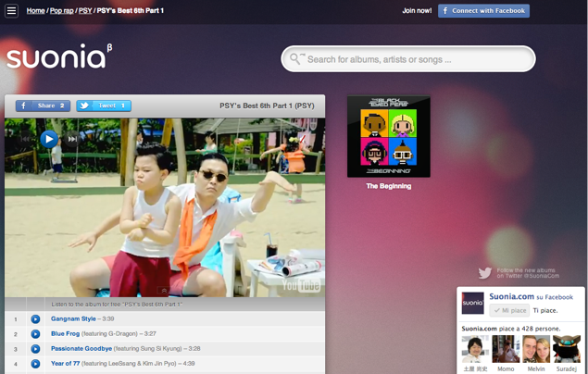Open Suonia.com Facebook page link
This screenshot has height=374, width=588.
(511, 296)
